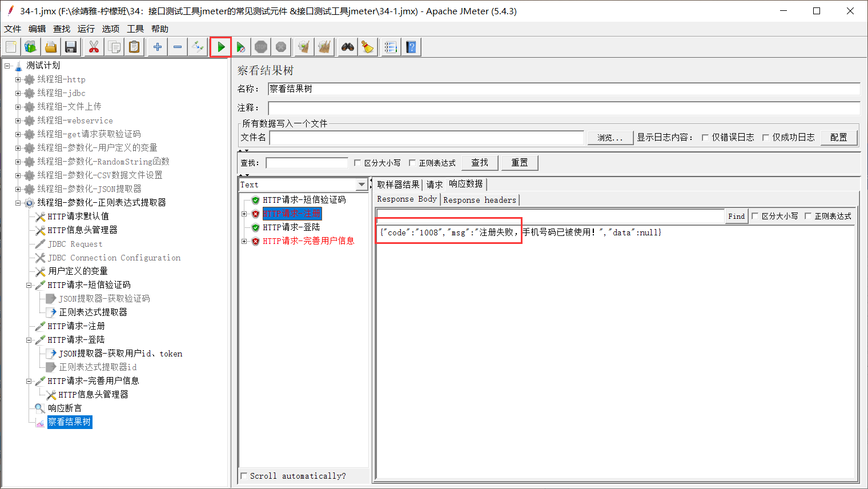Image resolution: width=868 pixels, height=489 pixels.
Task: Click the 浏览... button
Action: (610, 138)
